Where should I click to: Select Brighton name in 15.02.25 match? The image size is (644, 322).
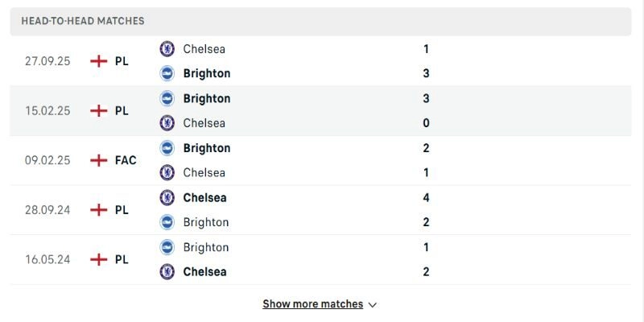click(x=207, y=98)
